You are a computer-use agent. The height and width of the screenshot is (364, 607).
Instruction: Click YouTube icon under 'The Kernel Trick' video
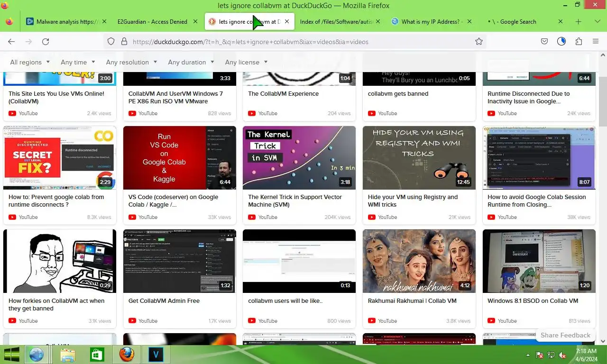[x=251, y=217]
